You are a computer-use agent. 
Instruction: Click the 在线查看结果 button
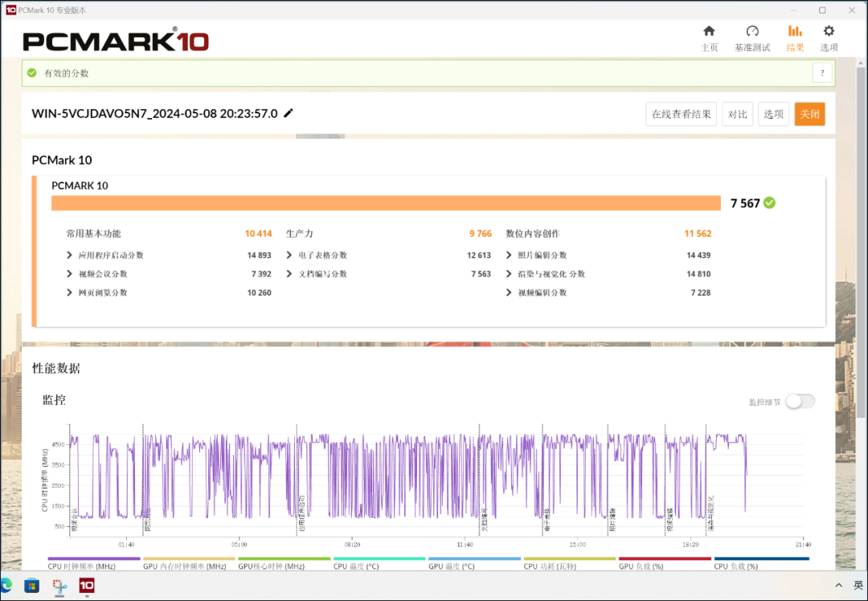[x=681, y=115]
